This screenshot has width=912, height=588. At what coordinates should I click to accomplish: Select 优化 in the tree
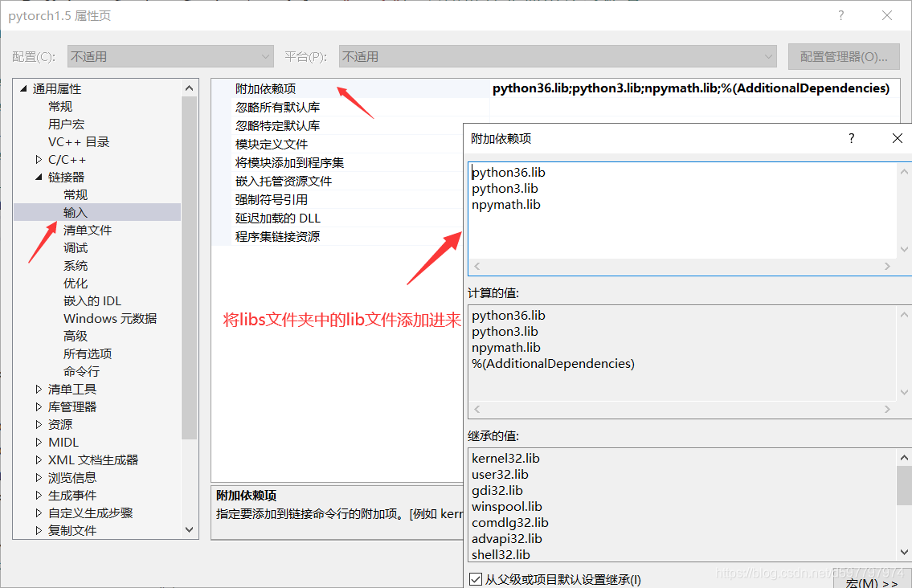[x=76, y=284]
